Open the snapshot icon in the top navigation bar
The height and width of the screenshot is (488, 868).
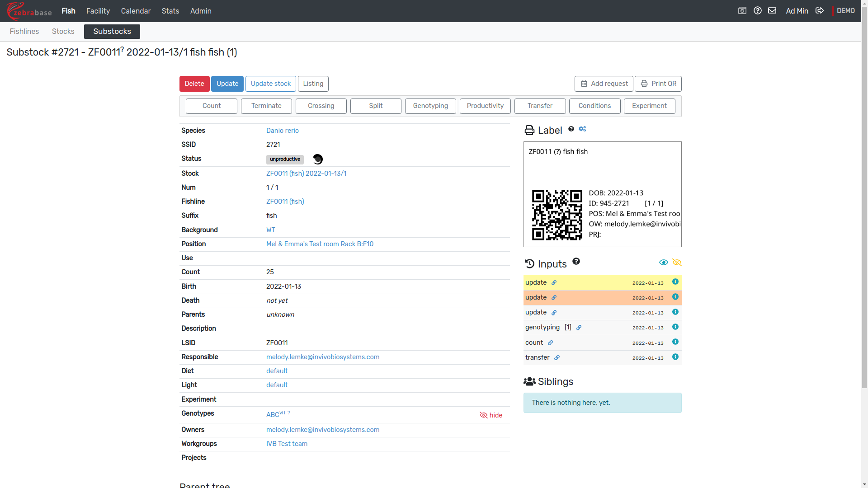pyautogui.click(x=742, y=11)
